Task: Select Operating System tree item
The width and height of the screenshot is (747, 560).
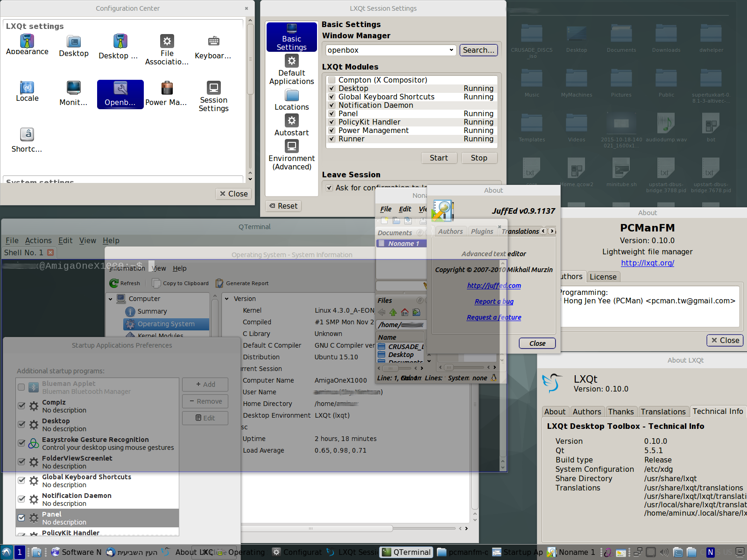Action: tap(166, 324)
